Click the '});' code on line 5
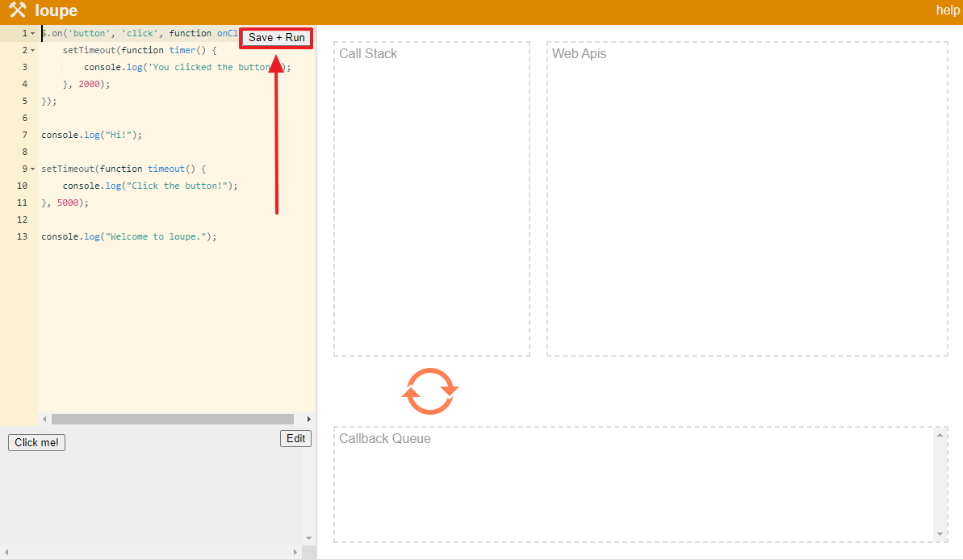Image resolution: width=963 pixels, height=560 pixels. 49,102
